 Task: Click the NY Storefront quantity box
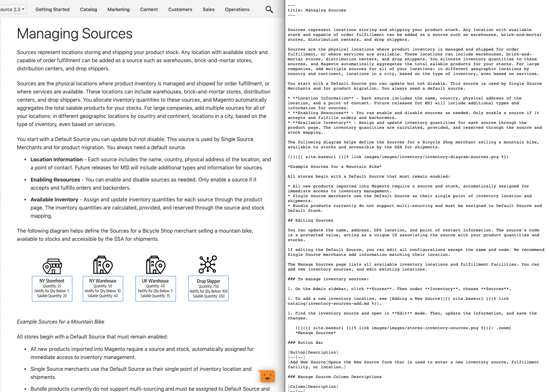click(52, 288)
